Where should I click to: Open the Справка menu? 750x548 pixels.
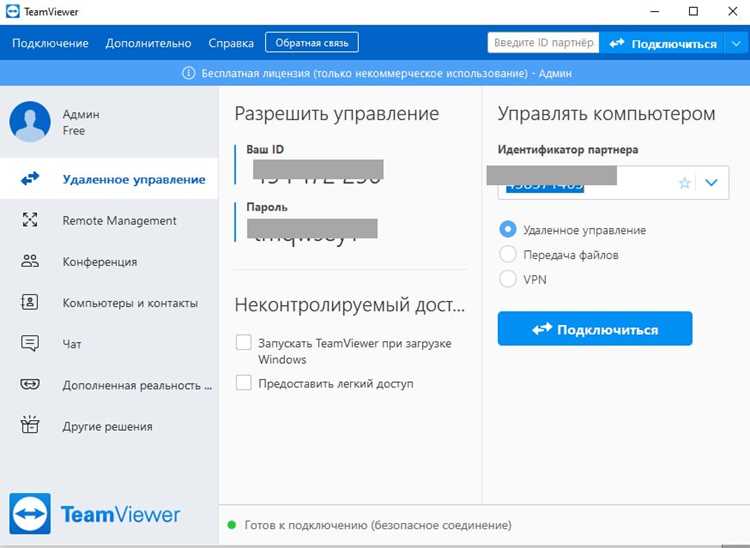click(231, 43)
